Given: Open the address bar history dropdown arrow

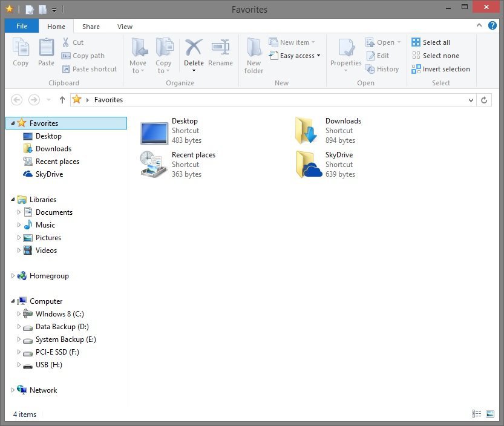Looking at the screenshot, I should (471, 100).
